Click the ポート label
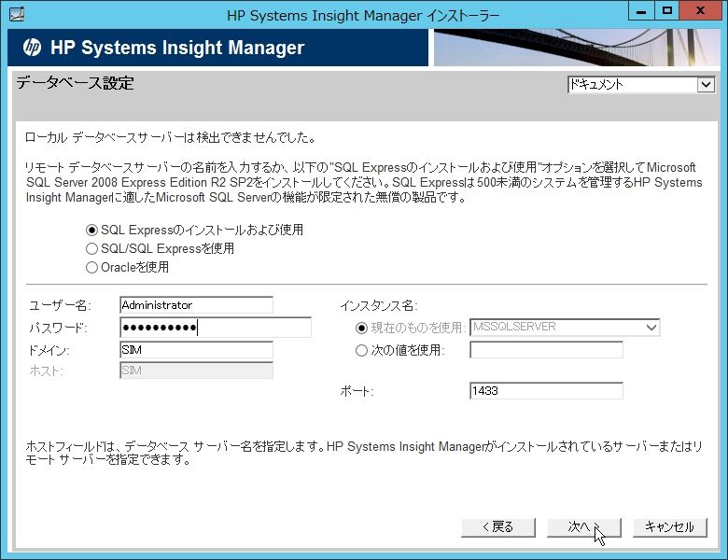 [x=357, y=391]
